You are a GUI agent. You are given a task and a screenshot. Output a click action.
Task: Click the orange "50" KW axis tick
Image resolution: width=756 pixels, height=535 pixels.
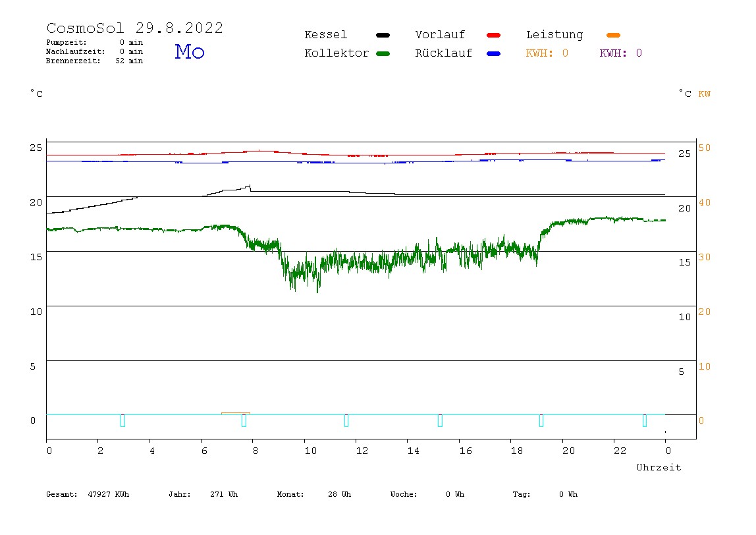[x=705, y=148]
